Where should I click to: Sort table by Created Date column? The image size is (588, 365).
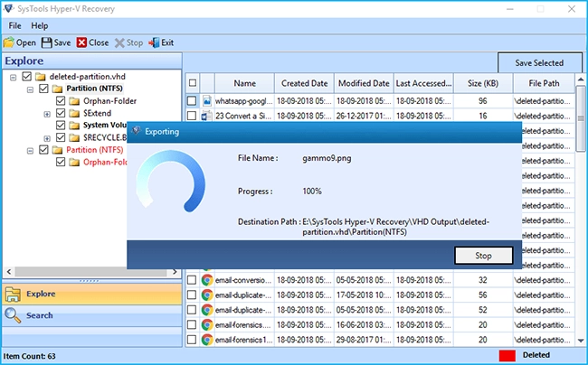304,83
